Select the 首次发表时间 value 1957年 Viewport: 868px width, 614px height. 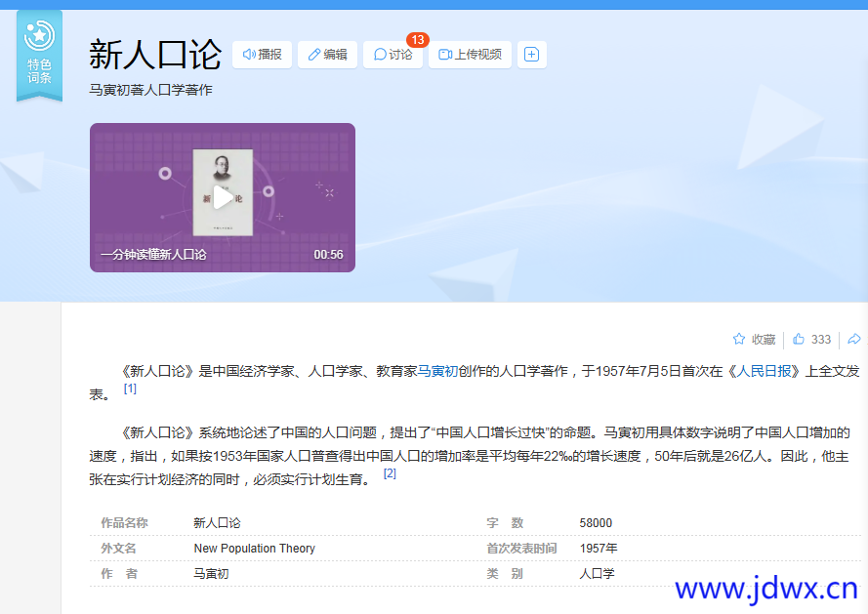pos(599,549)
